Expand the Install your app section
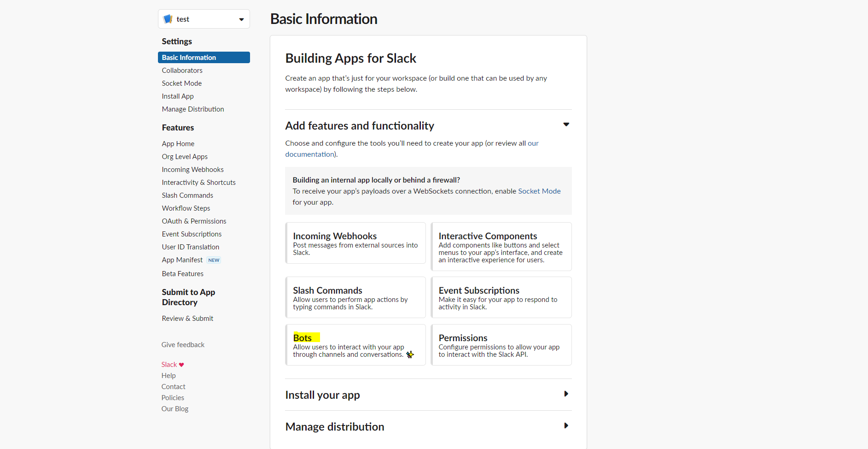Image resolution: width=868 pixels, height=449 pixels. [566, 394]
